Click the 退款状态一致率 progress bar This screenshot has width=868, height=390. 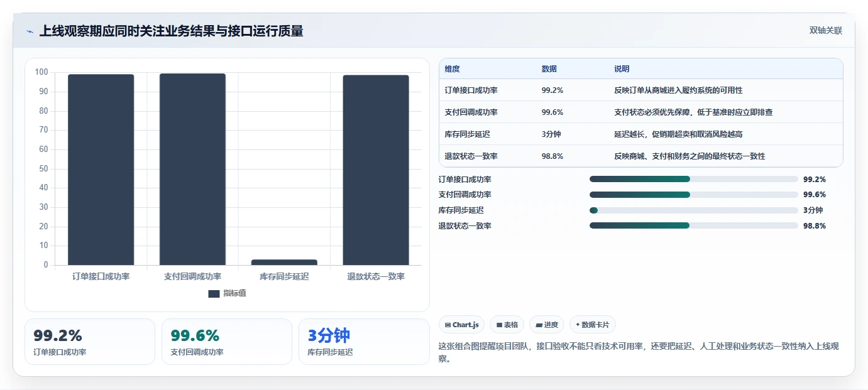(693, 225)
